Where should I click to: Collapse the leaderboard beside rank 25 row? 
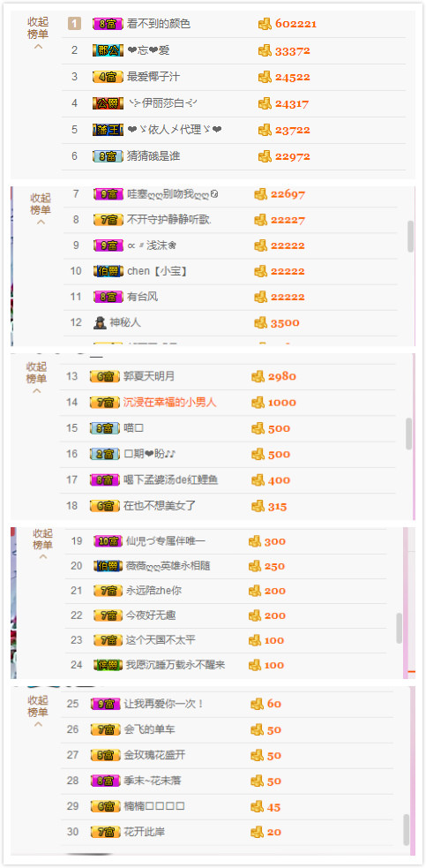38,712
